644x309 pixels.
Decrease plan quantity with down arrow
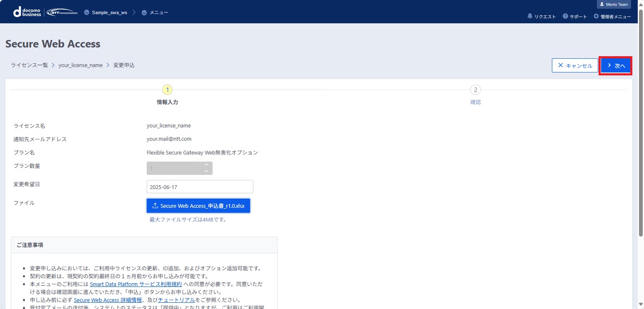click(206, 171)
